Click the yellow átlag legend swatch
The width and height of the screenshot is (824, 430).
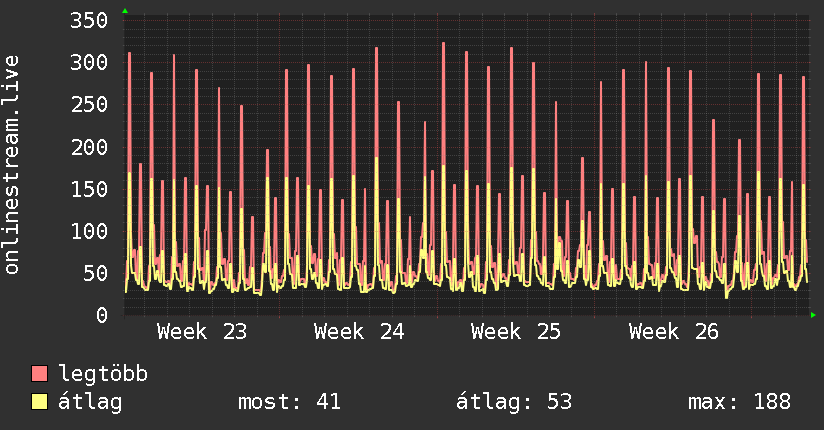click(x=39, y=402)
